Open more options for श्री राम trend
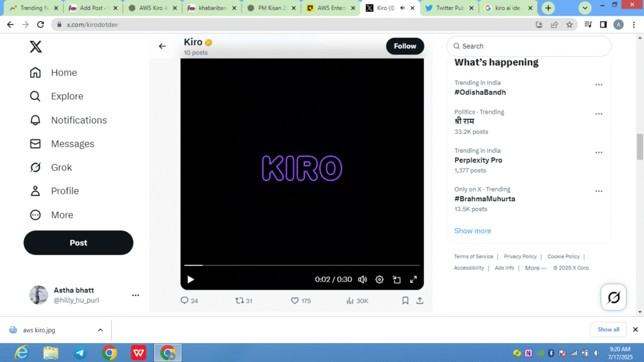 (599, 114)
